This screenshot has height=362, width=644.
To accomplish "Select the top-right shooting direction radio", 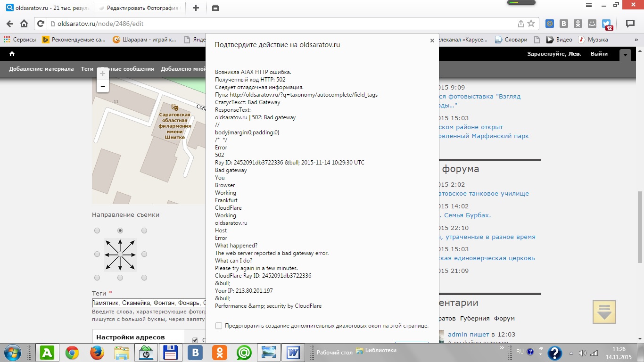I will [x=144, y=230].
